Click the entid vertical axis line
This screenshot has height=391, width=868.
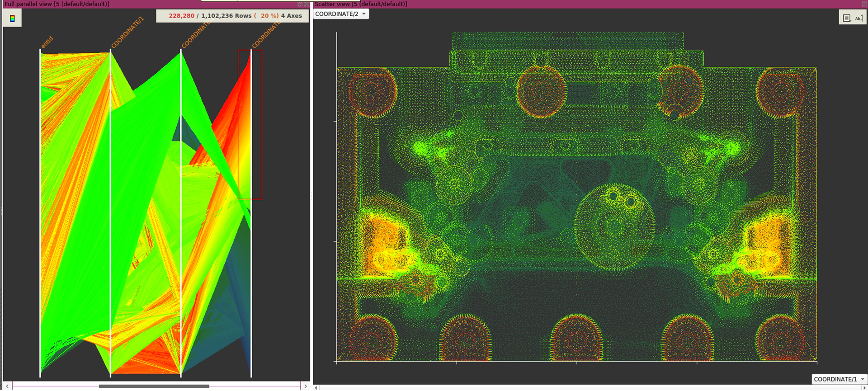point(40,212)
